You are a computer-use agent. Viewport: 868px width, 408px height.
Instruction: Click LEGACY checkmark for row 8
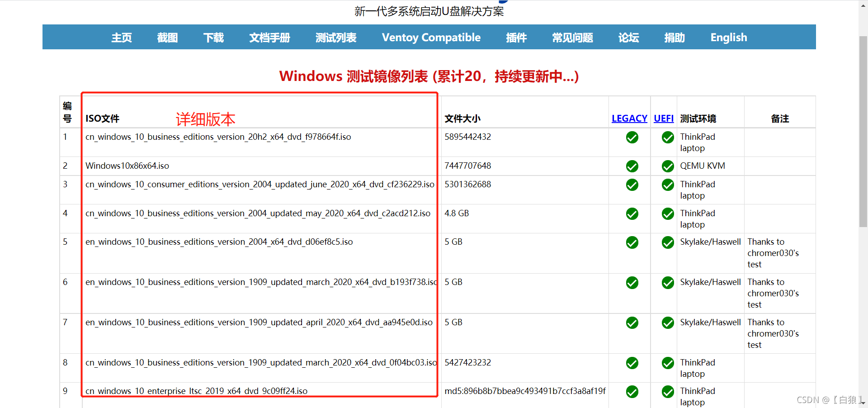coord(632,363)
